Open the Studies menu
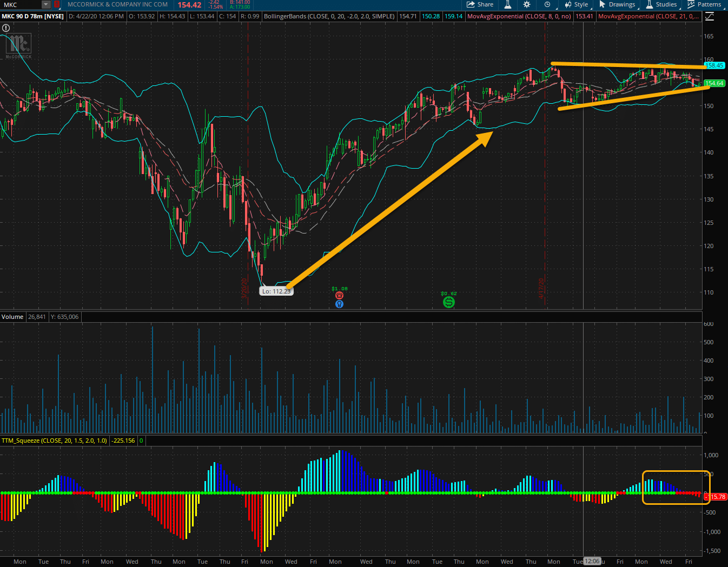The image size is (728, 567). click(x=661, y=4)
